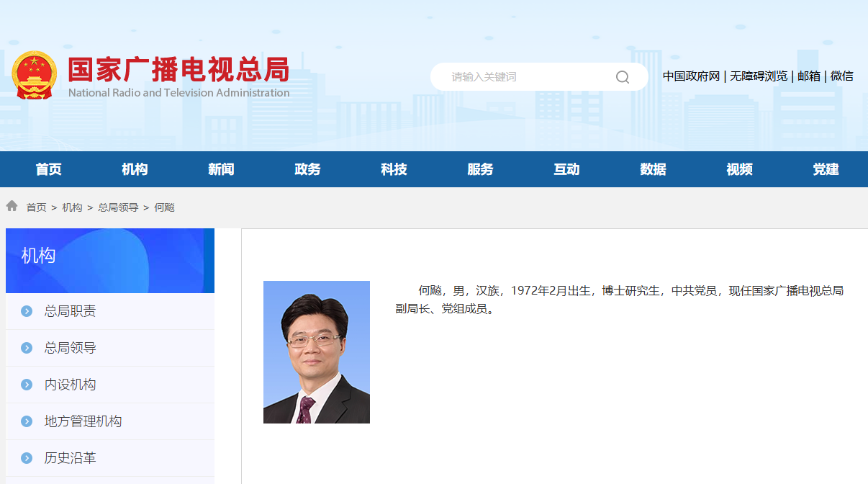Click arrow icon beside 历史沿革
The image size is (868, 484).
27,458
